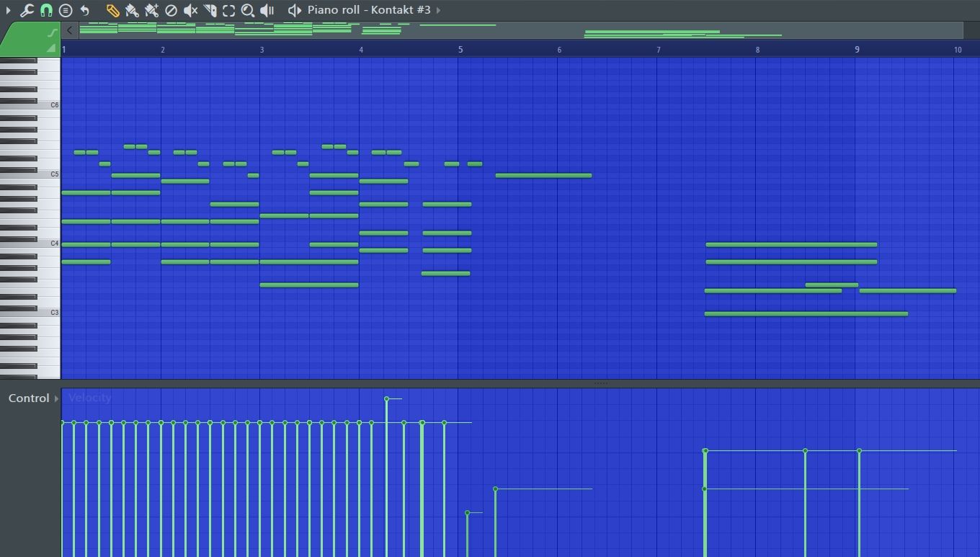This screenshot has height=557, width=980.
Task: Click the undo arrow icon
Action: [x=85, y=10]
